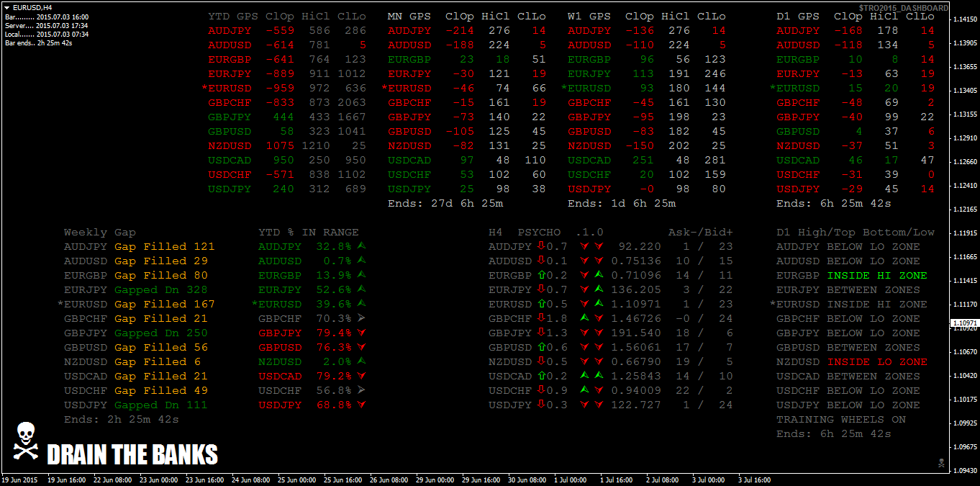Click 'EURJPY Gapped Dn 328' row
980x486 pixels.
[x=136, y=289]
